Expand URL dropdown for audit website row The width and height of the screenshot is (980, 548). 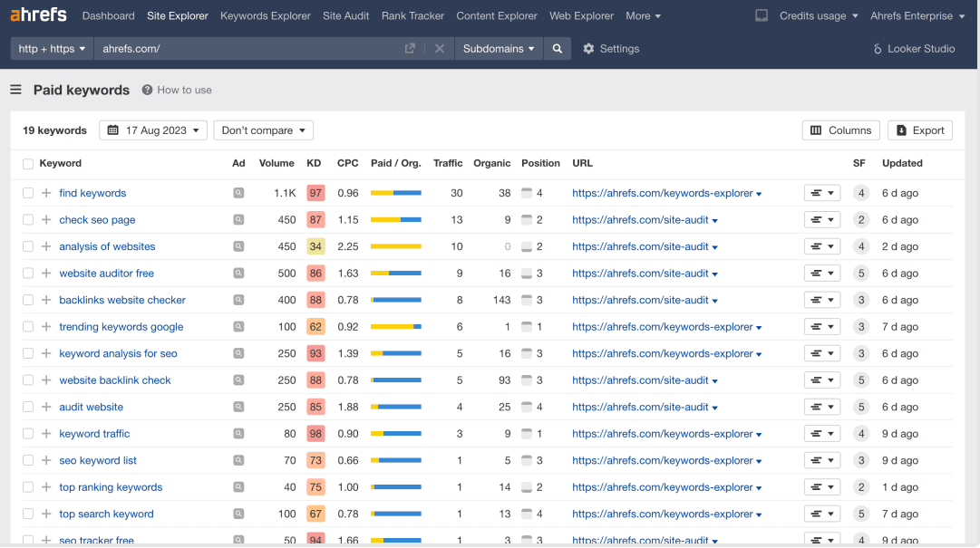pos(714,408)
